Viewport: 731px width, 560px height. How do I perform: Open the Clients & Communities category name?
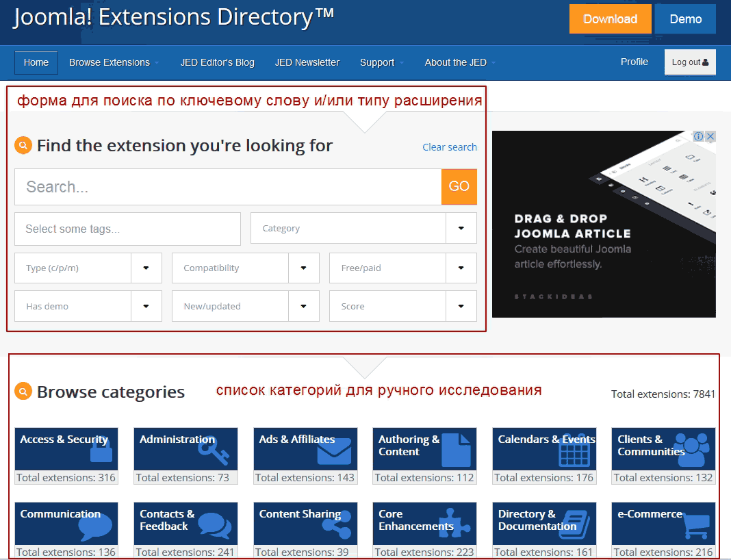pos(651,445)
